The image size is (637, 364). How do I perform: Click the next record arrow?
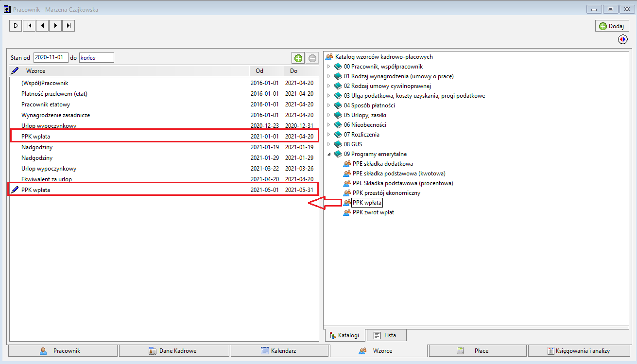[x=55, y=25]
